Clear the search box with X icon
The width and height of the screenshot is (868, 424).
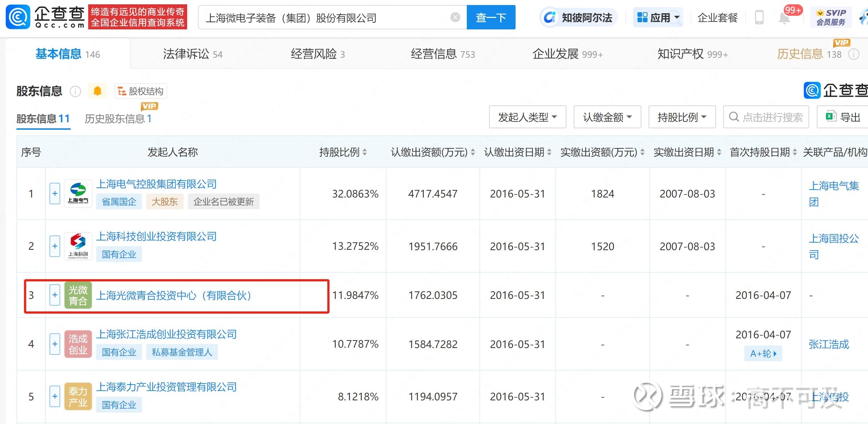pyautogui.click(x=455, y=17)
